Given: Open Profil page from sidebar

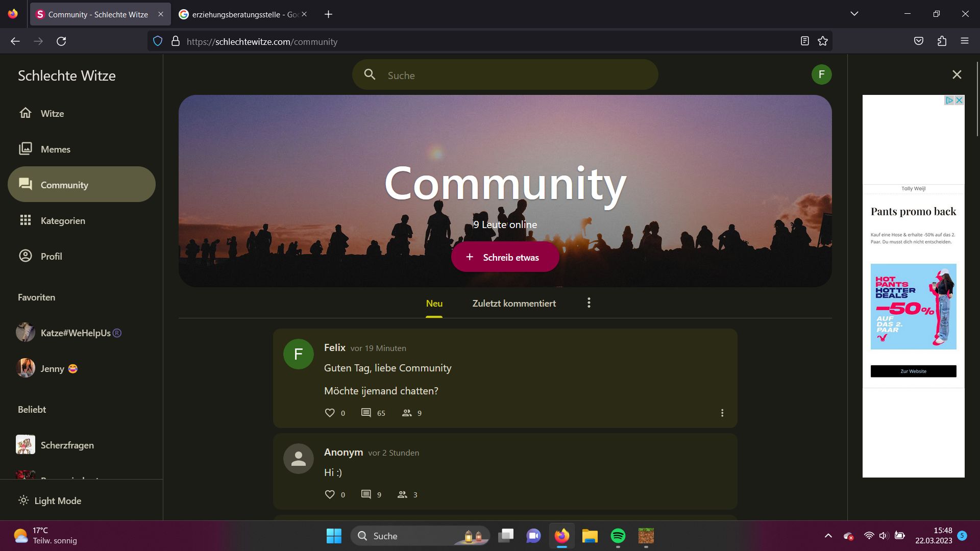Looking at the screenshot, I should point(51,256).
